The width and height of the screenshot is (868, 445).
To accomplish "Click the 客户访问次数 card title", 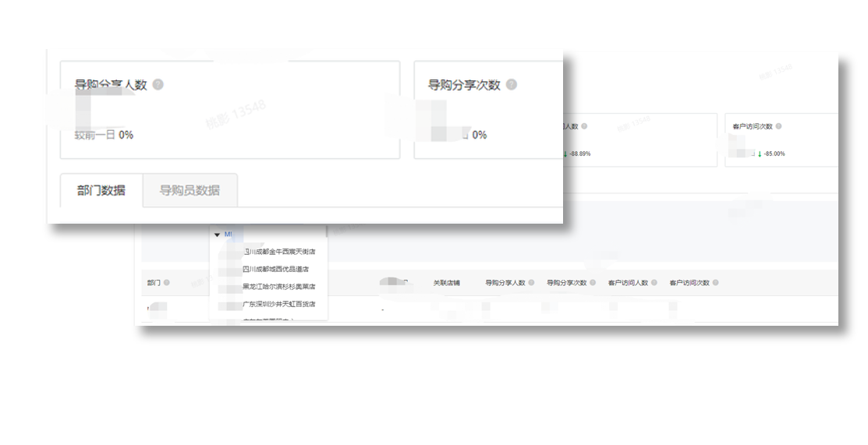I will point(753,126).
